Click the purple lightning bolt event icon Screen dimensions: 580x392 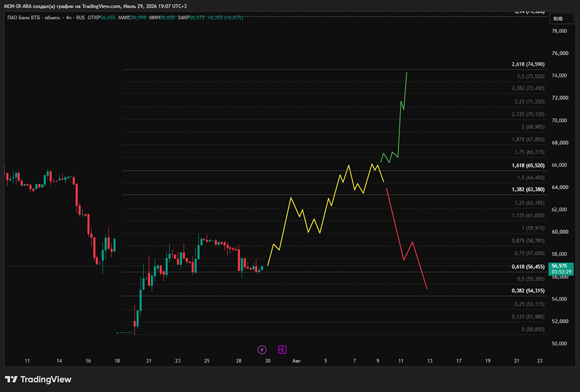262,350
